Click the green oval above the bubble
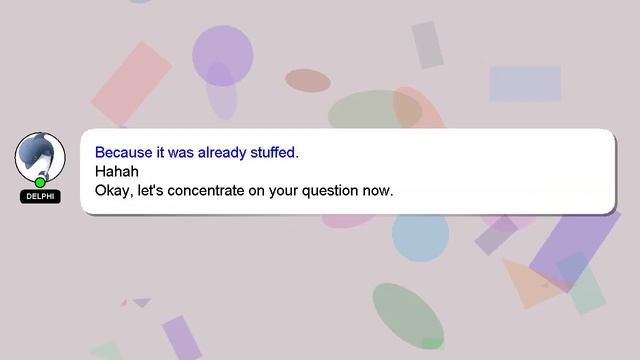The width and height of the screenshot is (640, 360). 372,109
